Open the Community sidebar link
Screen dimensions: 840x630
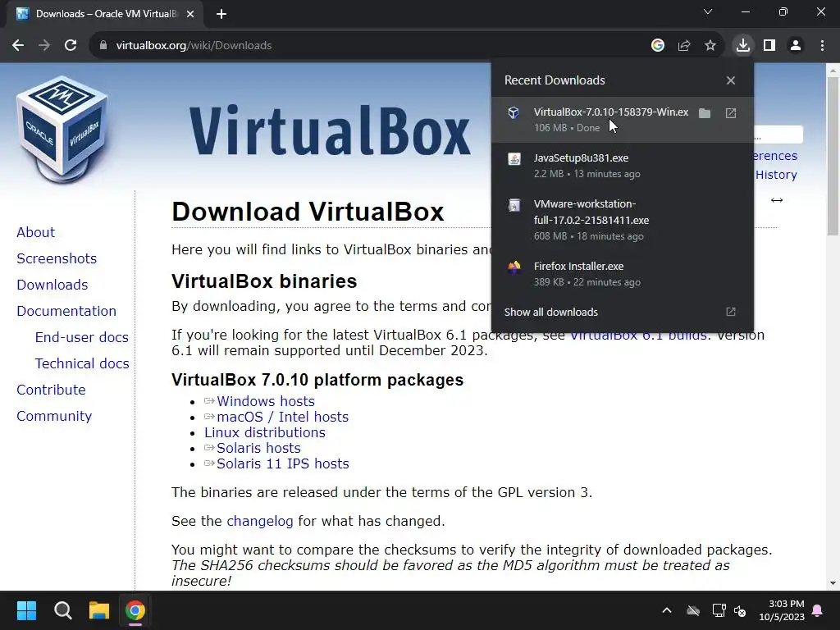[54, 416]
